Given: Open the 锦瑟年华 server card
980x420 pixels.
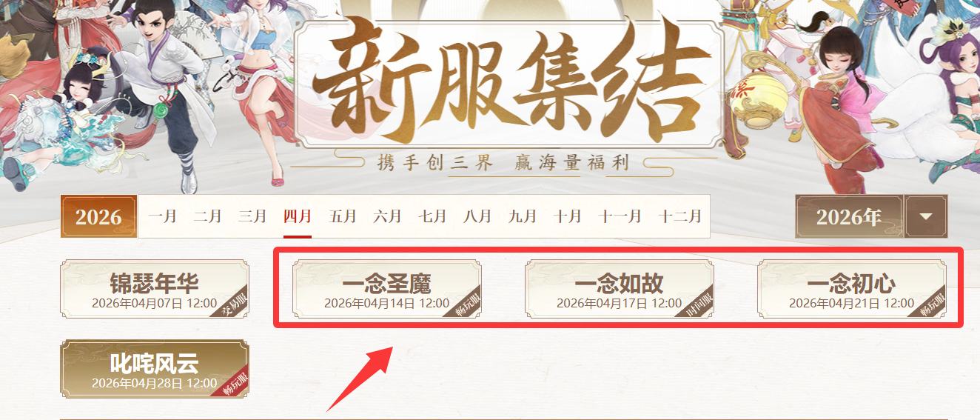Looking at the screenshot, I should pos(154,289).
